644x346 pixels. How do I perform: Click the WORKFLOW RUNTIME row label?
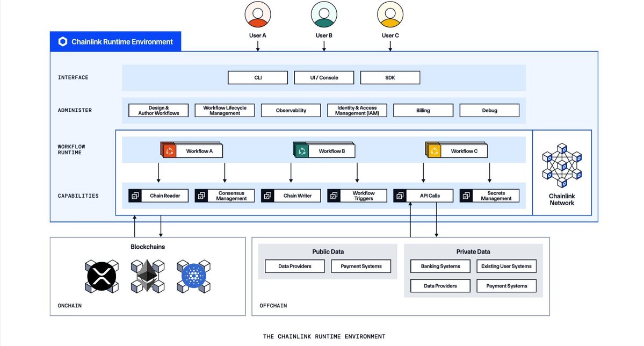point(71,149)
